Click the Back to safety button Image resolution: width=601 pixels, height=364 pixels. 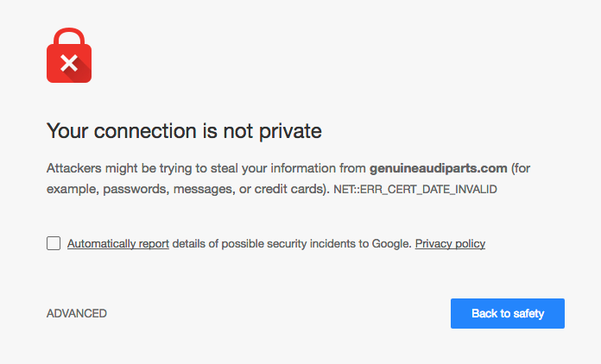coord(508,313)
